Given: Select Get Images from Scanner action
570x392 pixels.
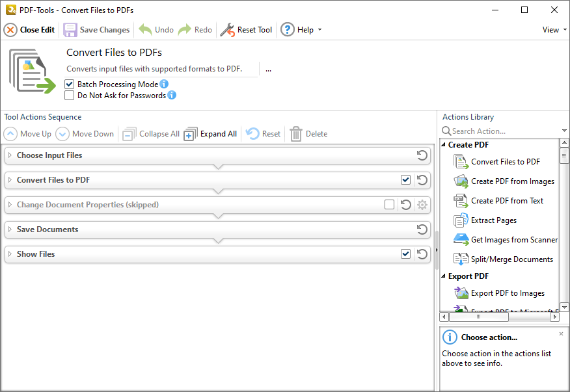Looking at the screenshot, I should pos(506,240).
